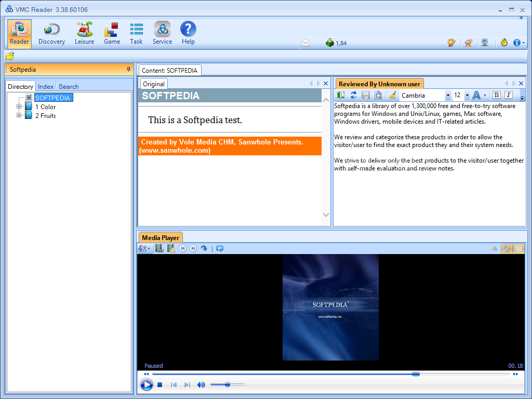The width and height of the screenshot is (532, 399).
Task: Select SOFTPEDIA tree root item
Action: [x=54, y=98]
